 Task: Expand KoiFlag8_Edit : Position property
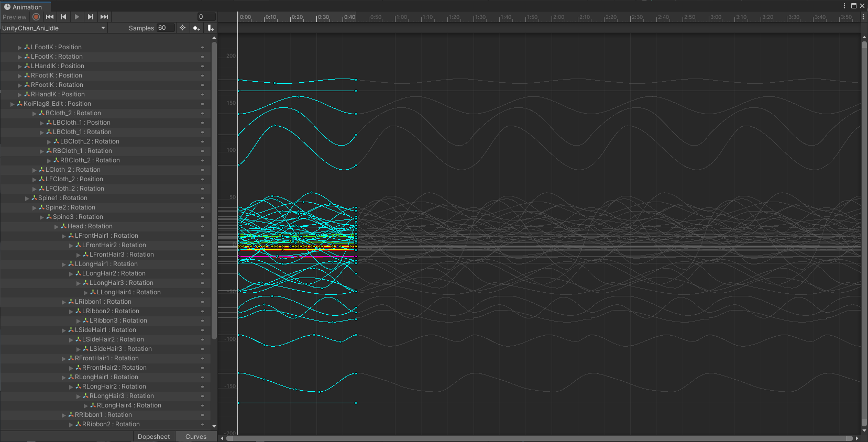(13, 104)
